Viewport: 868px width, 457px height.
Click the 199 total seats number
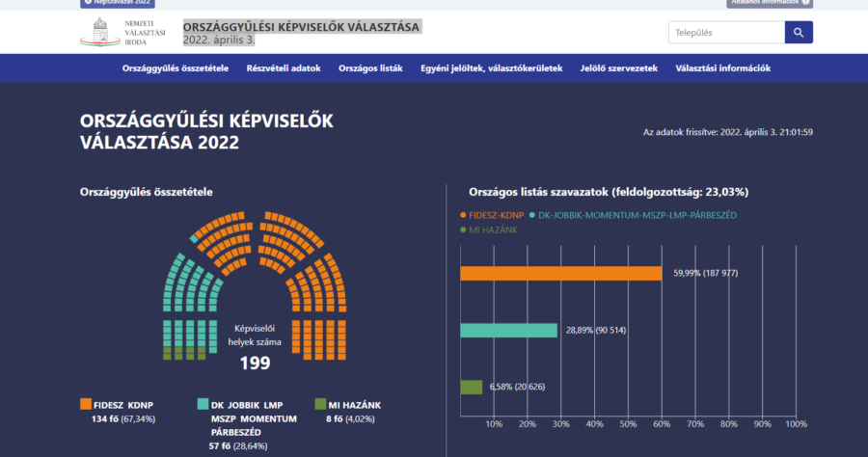255,363
